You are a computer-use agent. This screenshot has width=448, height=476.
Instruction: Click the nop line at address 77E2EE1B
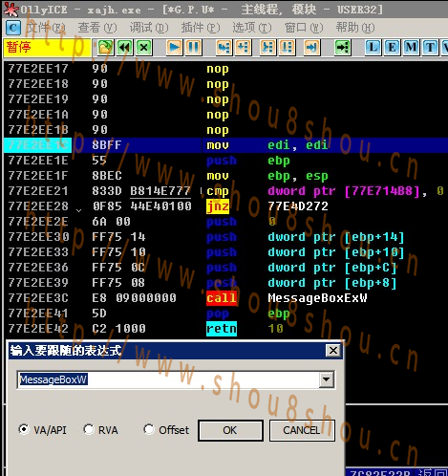tap(225, 130)
